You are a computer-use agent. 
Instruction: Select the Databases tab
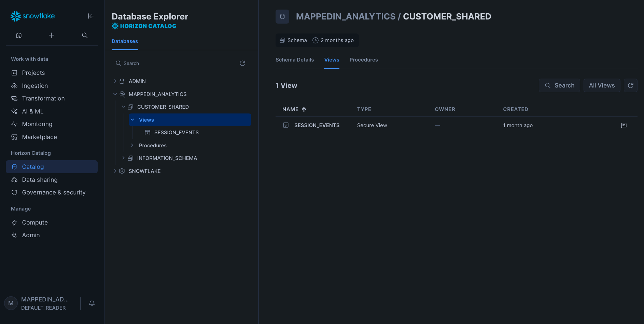point(125,41)
